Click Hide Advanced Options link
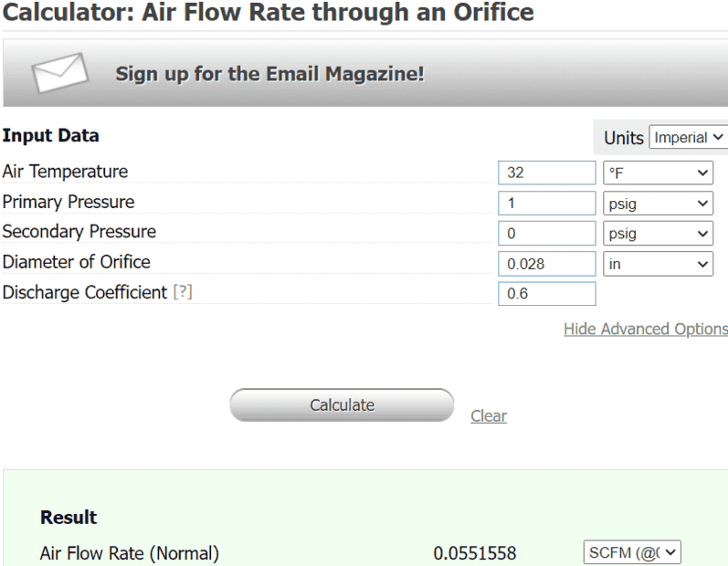728x566 pixels. point(645,329)
